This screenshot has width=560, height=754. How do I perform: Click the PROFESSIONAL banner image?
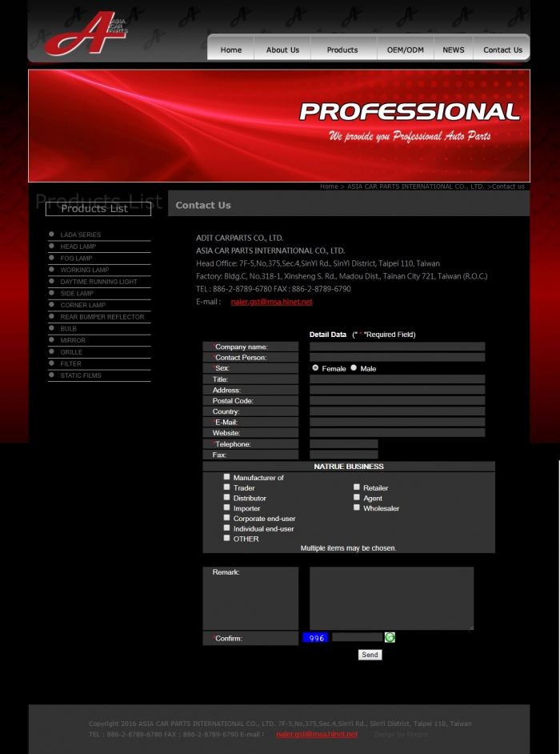[279, 126]
